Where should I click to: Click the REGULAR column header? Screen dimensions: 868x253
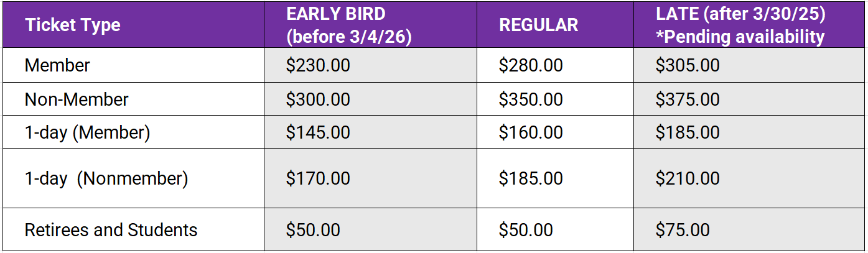click(x=538, y=25)
